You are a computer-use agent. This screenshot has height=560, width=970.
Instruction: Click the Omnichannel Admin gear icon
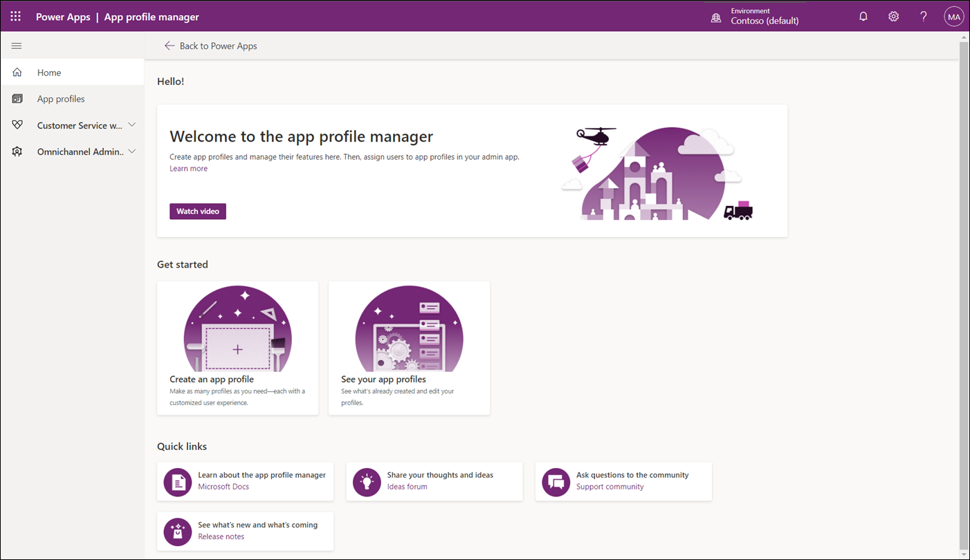[x=17, y=151]
